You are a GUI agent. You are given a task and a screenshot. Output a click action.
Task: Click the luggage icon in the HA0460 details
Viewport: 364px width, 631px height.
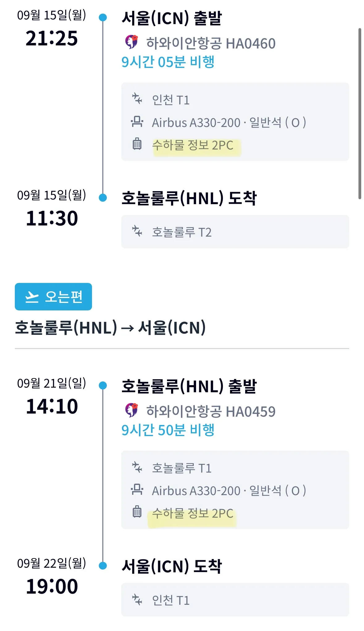coord(137,144)
